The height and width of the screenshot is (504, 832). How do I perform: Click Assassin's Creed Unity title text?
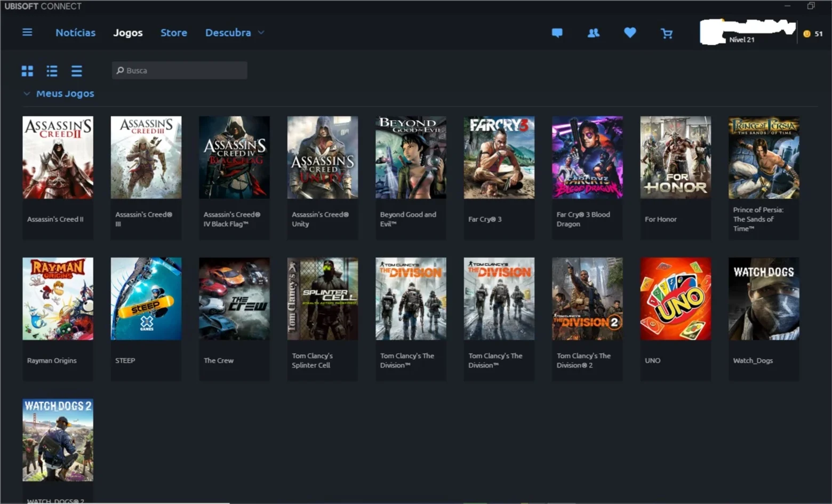coord(320,219)
